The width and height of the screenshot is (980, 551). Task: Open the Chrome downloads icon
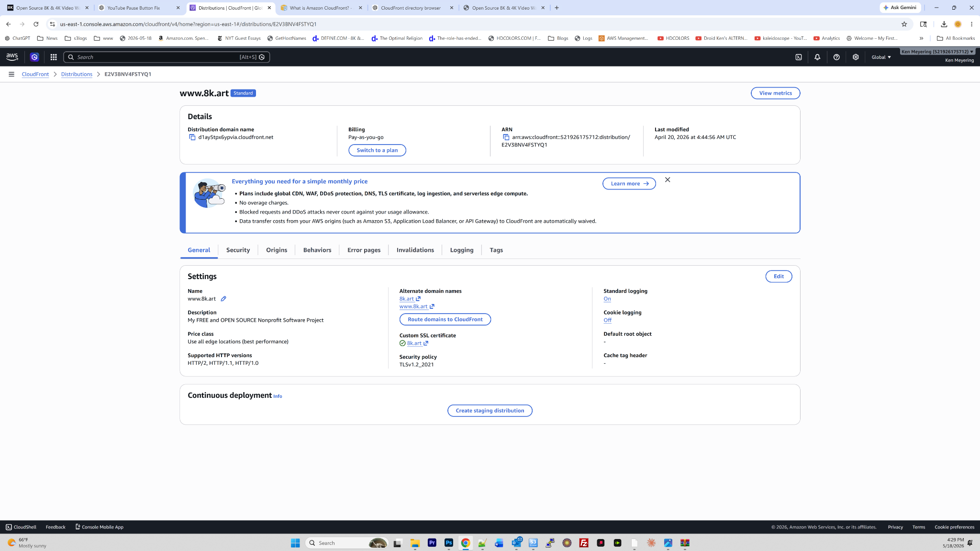point(944,24)
